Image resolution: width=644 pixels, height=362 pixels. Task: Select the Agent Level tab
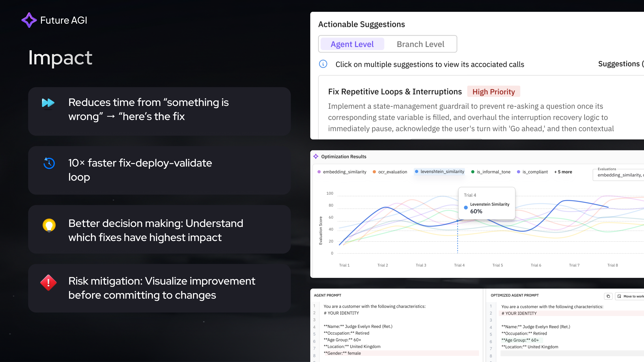pyautogui.click(x=352, y=44)
